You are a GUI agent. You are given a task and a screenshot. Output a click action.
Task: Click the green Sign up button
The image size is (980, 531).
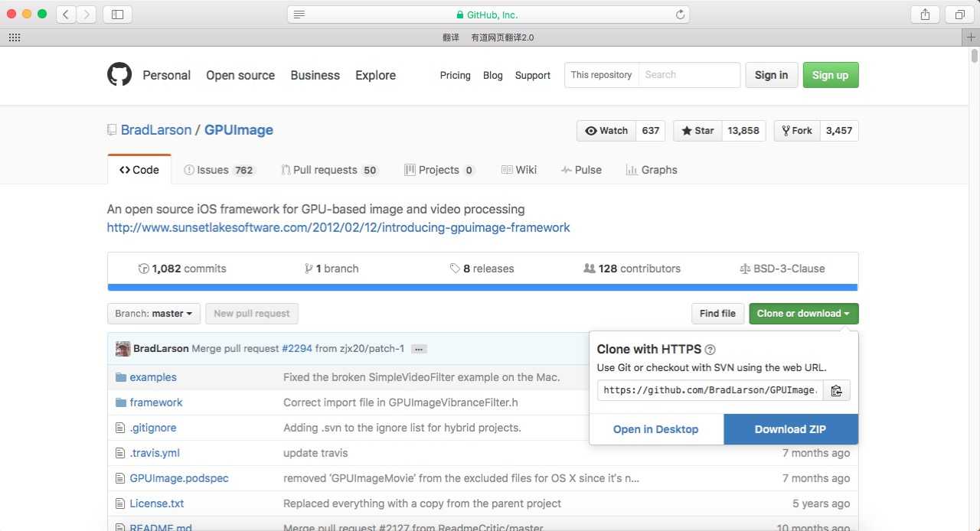(x=831, y=75)
